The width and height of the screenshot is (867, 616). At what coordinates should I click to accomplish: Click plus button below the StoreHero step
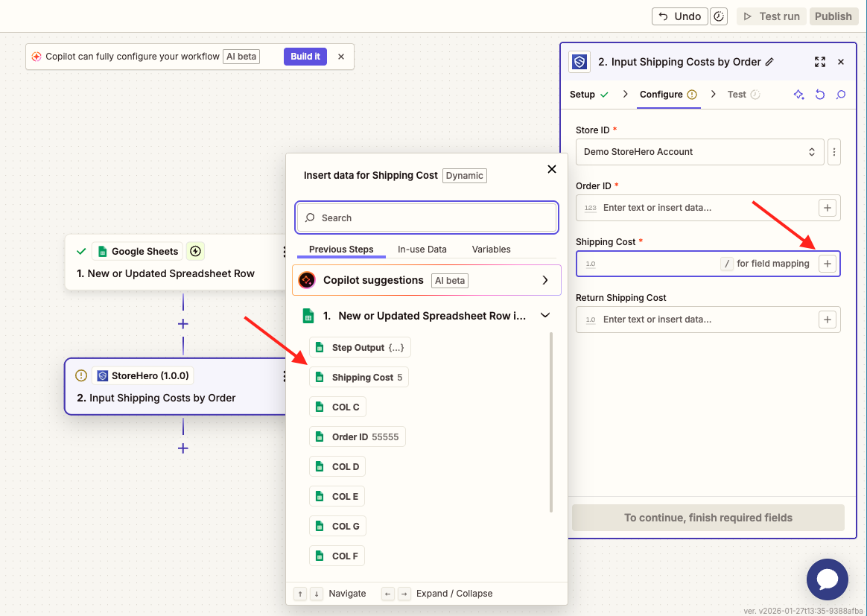[182, 448]
